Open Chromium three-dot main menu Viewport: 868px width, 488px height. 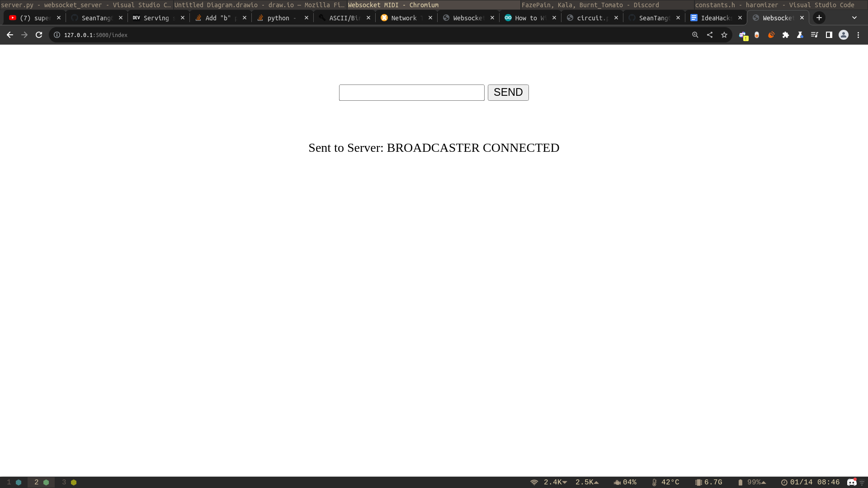click(858, 35)
